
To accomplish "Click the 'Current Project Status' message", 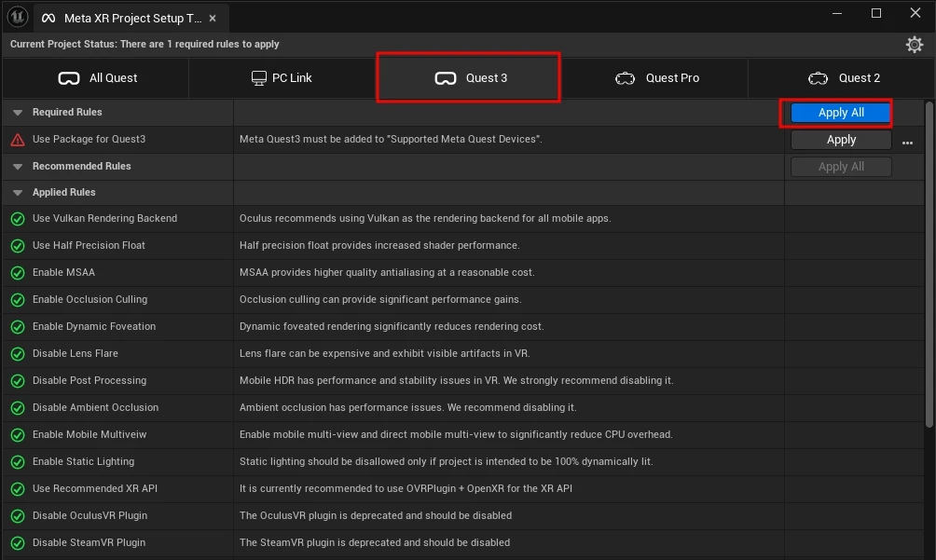I will pos(145,44).
